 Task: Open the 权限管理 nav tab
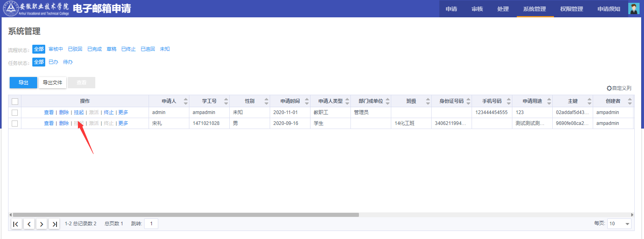pyautogui.click(x=572, y=9)
